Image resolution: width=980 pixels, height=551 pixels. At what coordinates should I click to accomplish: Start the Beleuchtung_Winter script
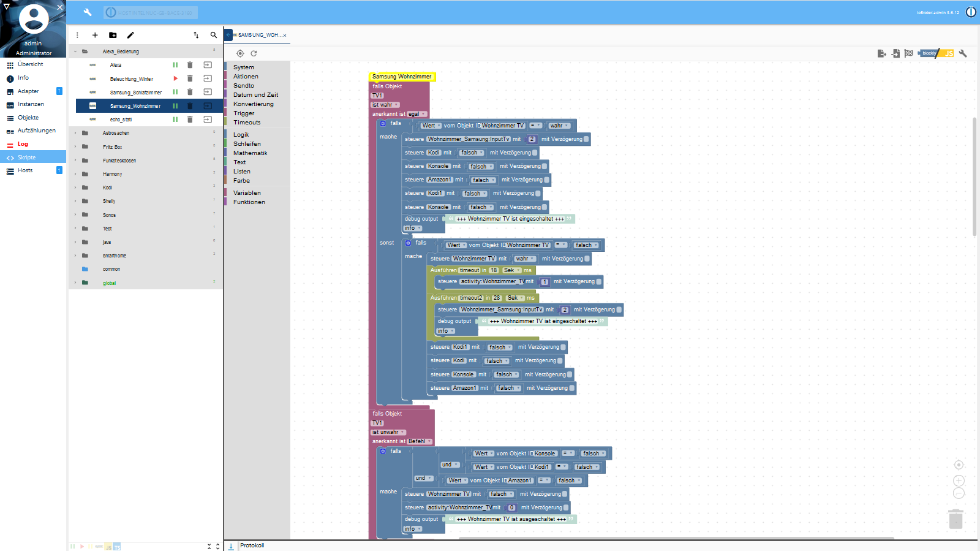[175, 78]
